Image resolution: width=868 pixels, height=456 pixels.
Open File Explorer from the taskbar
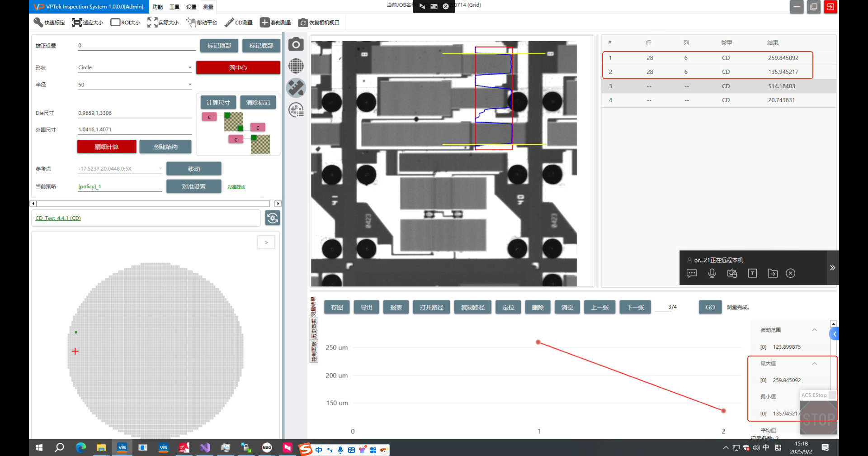(101, 448)
